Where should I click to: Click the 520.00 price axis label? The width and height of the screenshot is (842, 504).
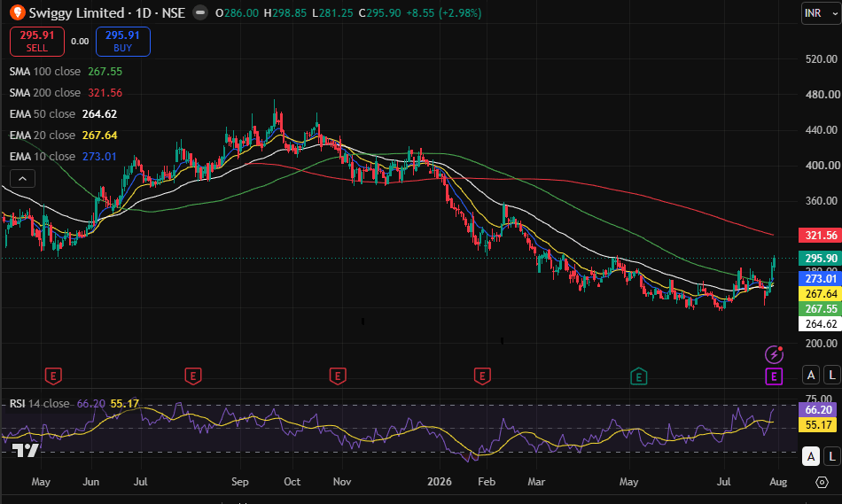821,59
